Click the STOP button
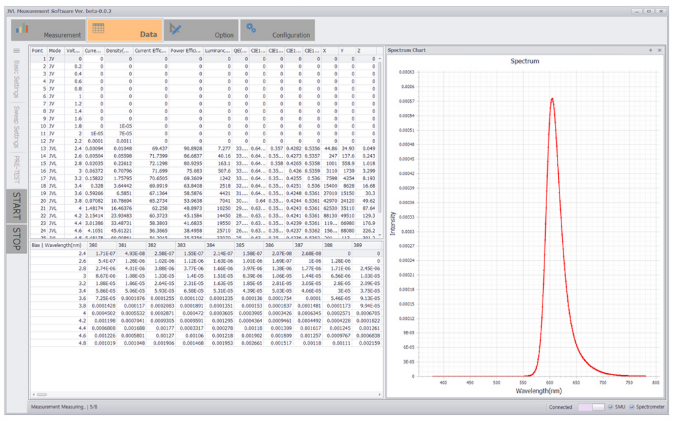The width and height of the screenshot is (675, 421). click(x=16, y=239)
